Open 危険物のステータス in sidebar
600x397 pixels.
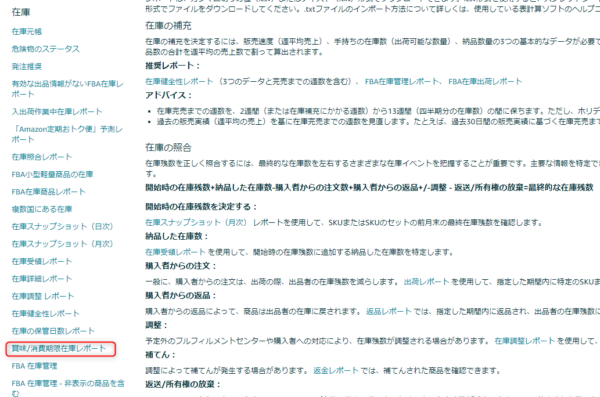(46, 49)
